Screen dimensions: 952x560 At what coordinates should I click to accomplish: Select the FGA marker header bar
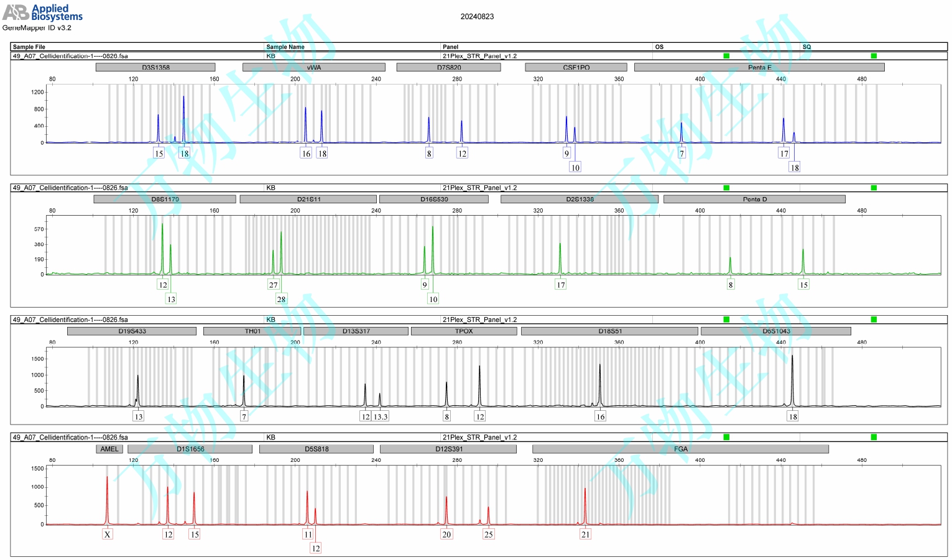tap(680, 449)
